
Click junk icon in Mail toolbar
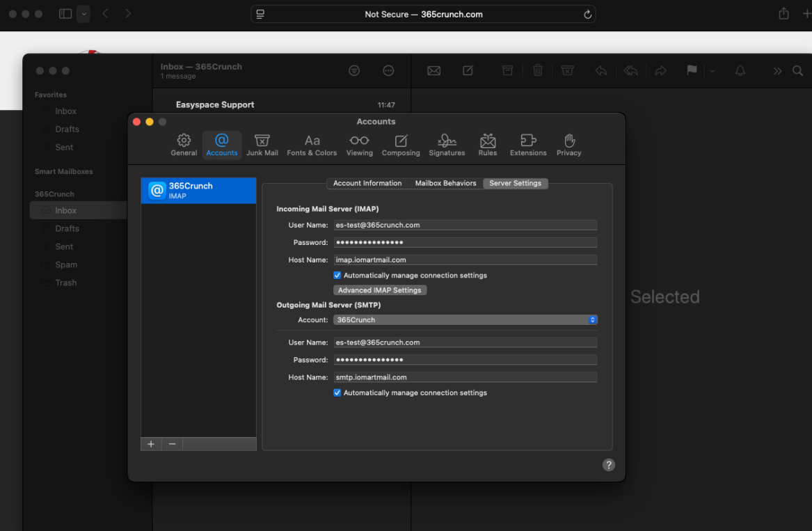pos(568,70)
